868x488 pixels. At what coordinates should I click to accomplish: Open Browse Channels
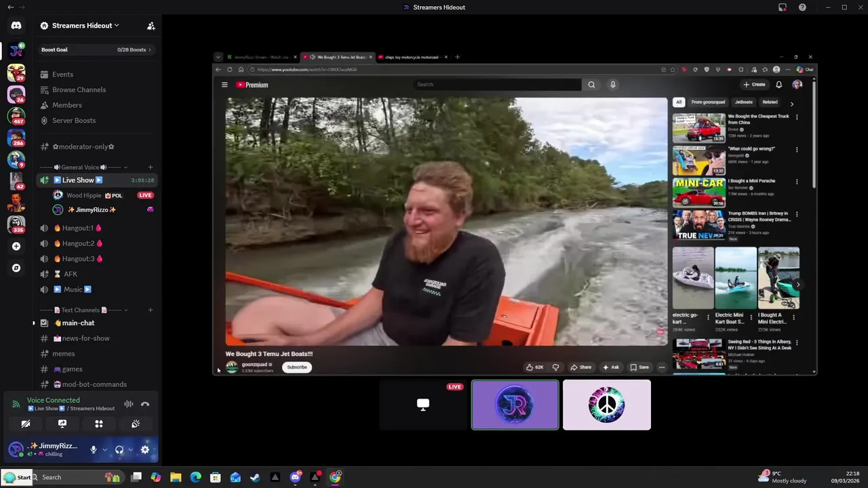point(97,89)
